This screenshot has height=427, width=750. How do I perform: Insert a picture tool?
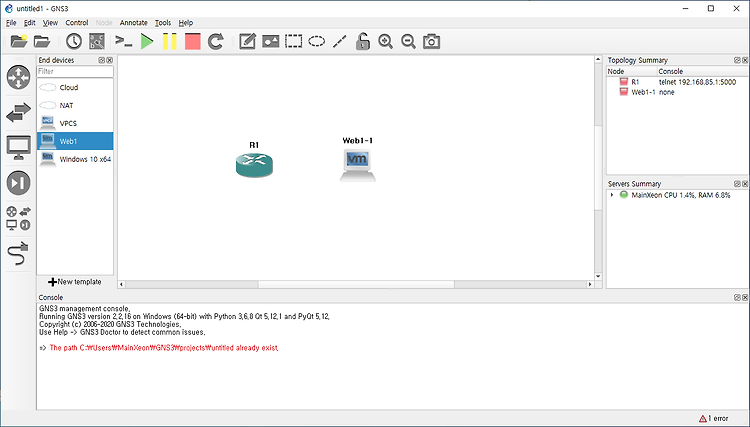[x=271, y=42]
